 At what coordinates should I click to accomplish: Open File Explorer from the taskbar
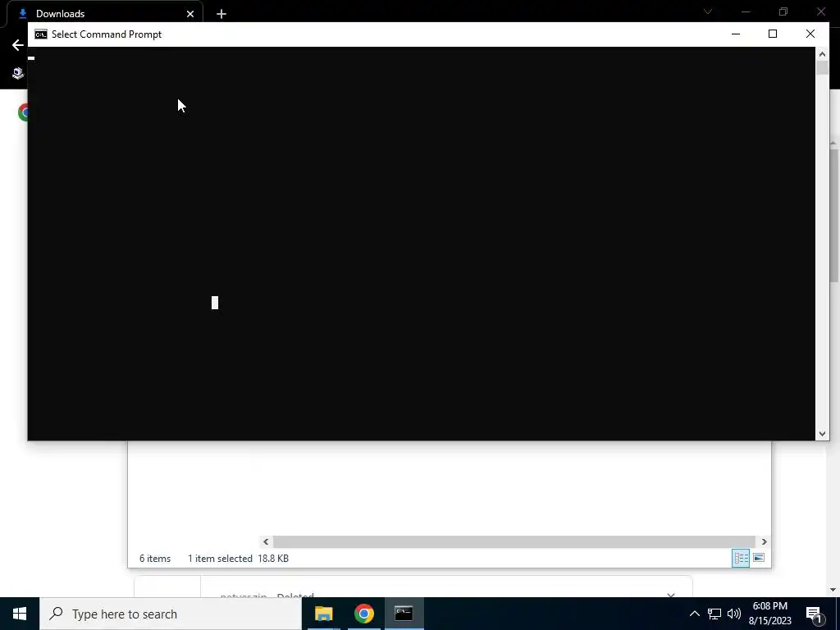pos(323,614)
